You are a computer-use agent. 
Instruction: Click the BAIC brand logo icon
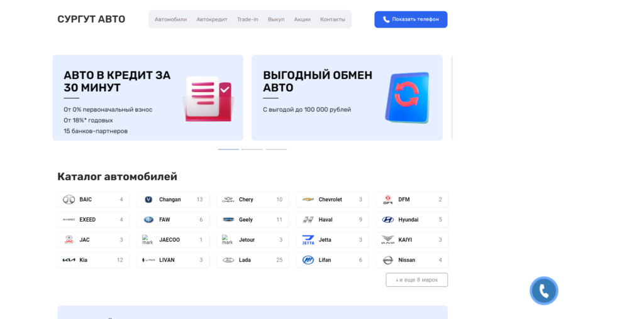point(69,200)
